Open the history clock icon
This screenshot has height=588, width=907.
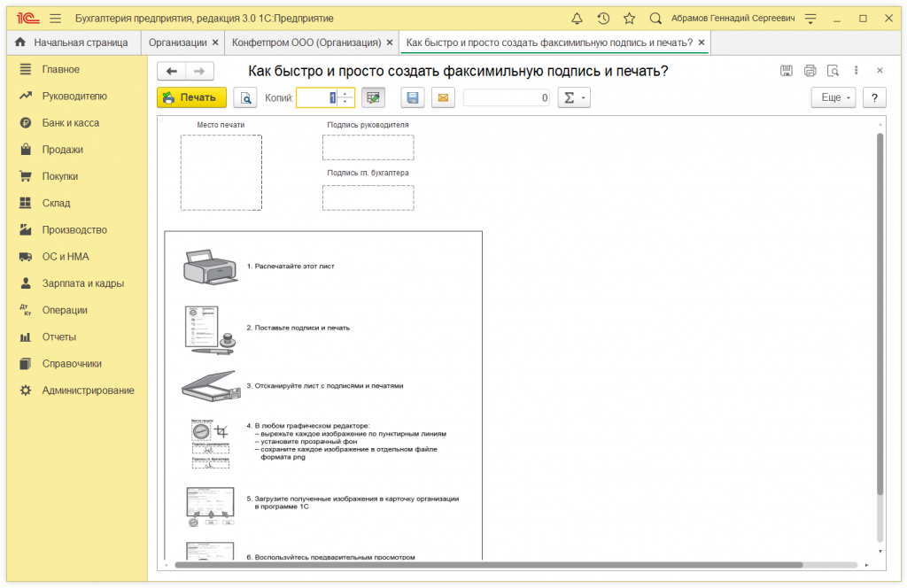click(603, 18)
